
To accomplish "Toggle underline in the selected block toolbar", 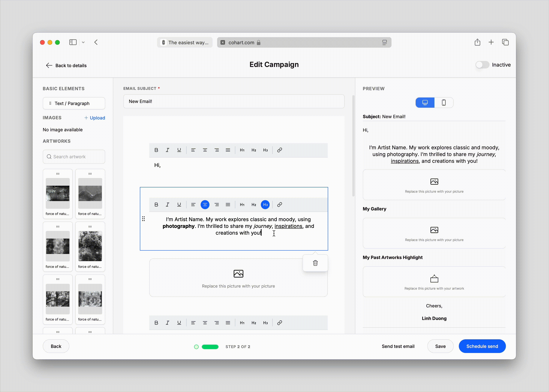I will click(179, 204).
